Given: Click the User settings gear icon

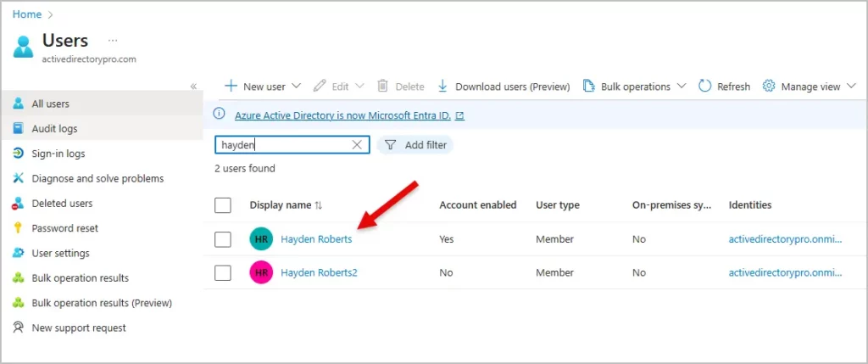Looking at the screenshot, I should coord(19,253).
